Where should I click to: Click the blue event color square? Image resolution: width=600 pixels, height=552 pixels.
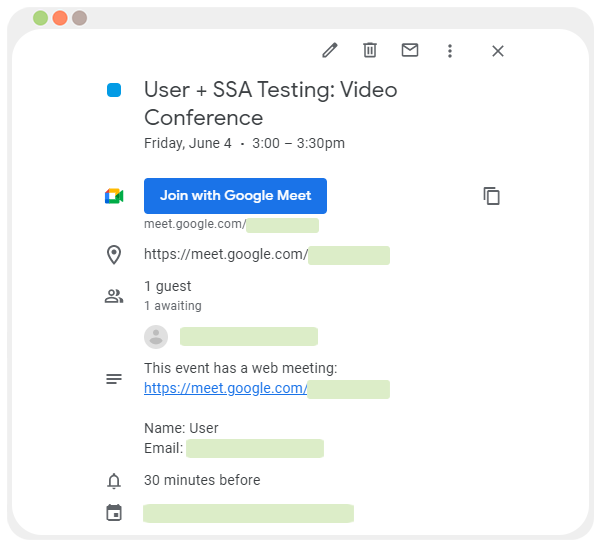114,90
